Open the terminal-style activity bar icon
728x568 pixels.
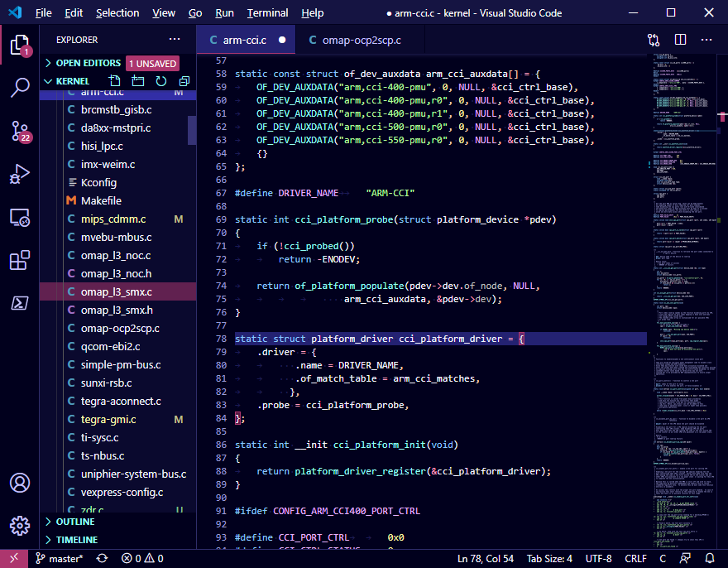(x=20, y=303)
